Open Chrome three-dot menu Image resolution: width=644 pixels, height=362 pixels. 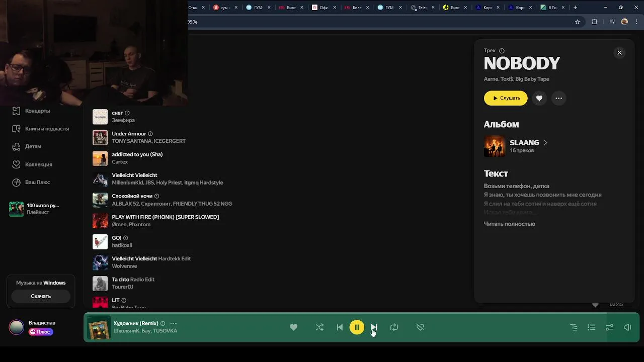tap(635, 22)
